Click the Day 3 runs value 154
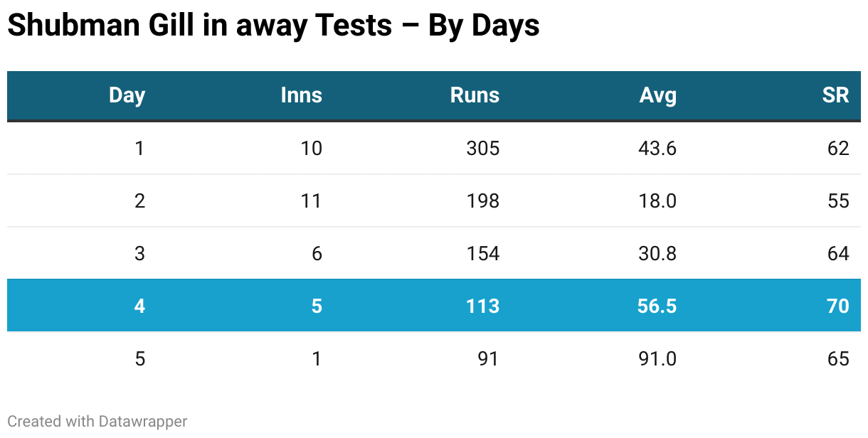 [482, 253]
